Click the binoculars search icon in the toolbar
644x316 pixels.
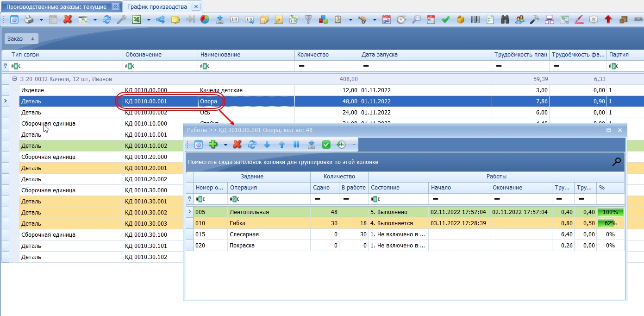tap(505, 19)
